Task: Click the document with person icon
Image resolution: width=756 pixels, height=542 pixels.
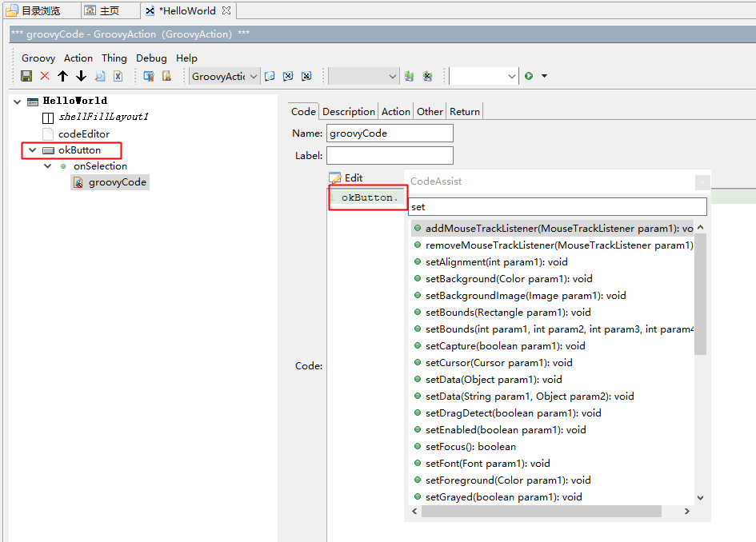Action: [x=166, y=76]
